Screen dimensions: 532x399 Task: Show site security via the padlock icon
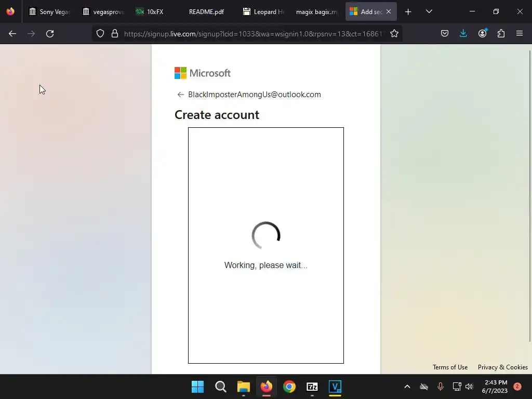pyautogui.click(x=115, y=33)
